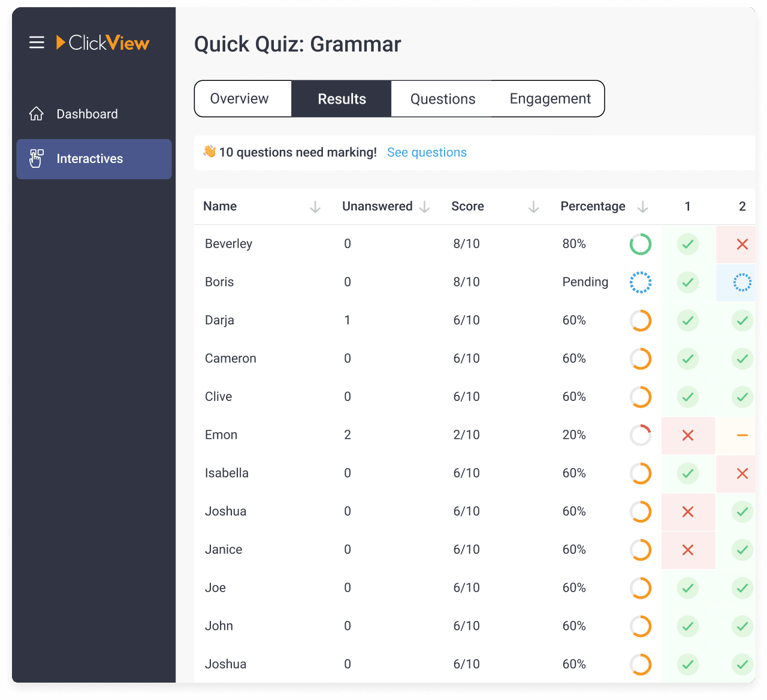Click Joe's 60% progress ring
The image size is (767, 700).
click(x=641, y=588)
